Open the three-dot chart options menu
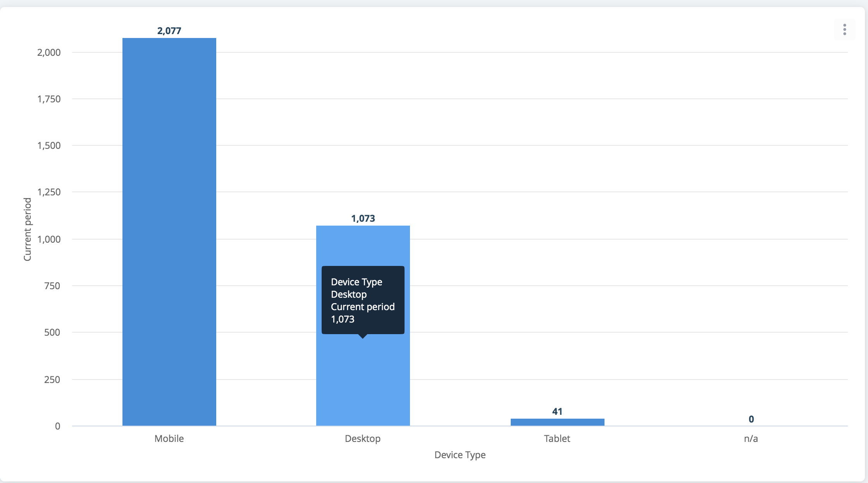Image resolution: width=868 pixels, height=483 pixels. pos(844,29)
